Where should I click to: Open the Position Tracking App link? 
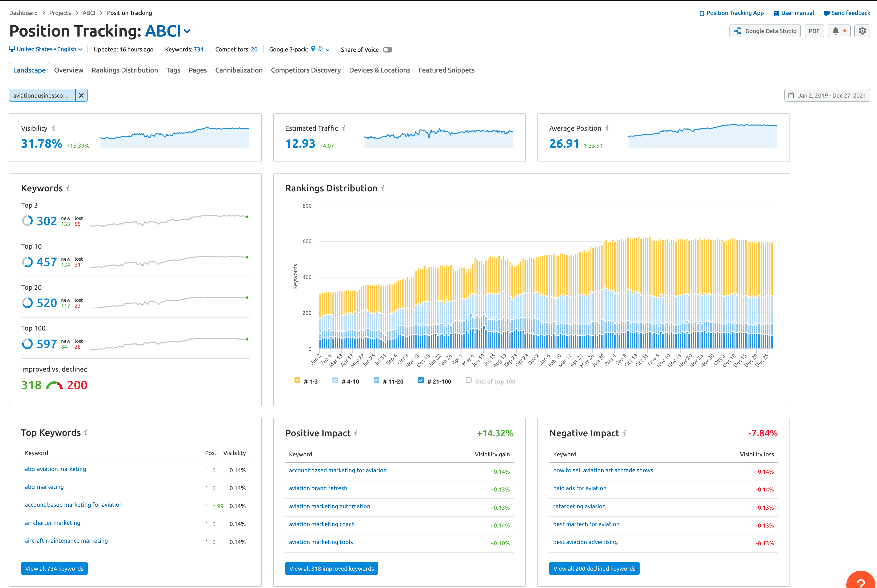731,13
